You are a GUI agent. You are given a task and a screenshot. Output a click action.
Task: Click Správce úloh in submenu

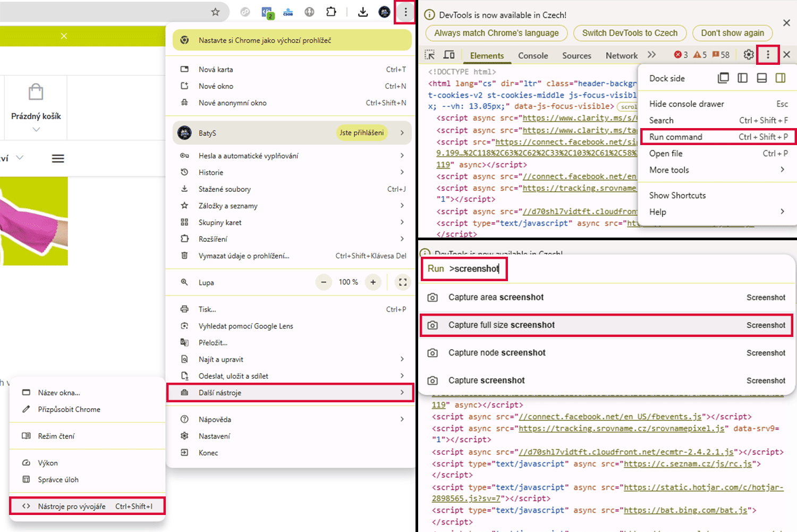(x=88, y=479)
